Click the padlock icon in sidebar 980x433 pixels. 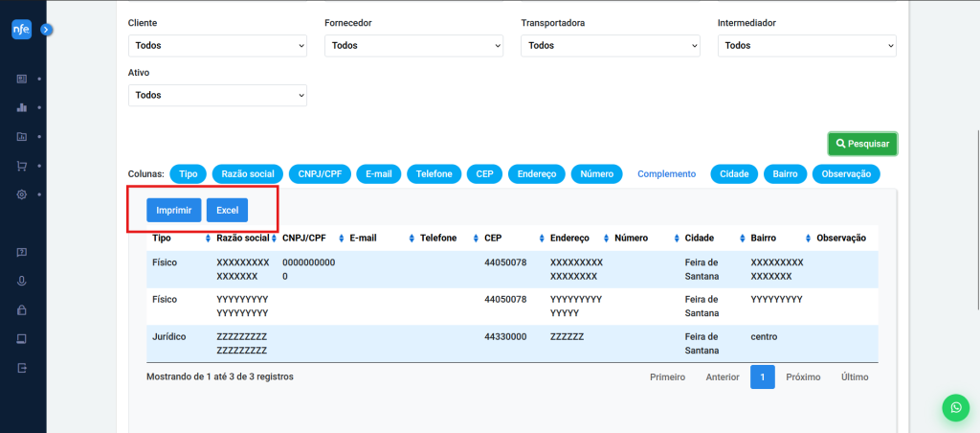(22, 309)
